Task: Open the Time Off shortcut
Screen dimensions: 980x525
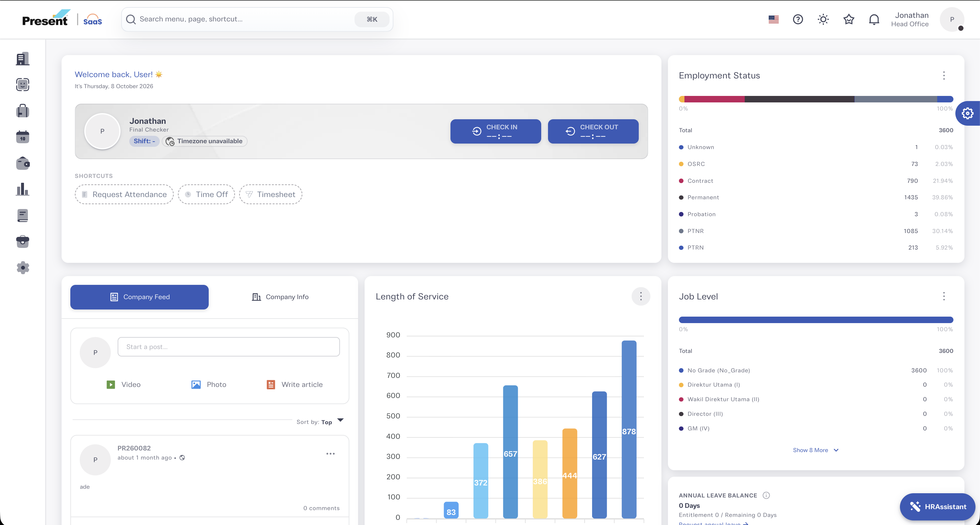Action: (x=206, y=194)
